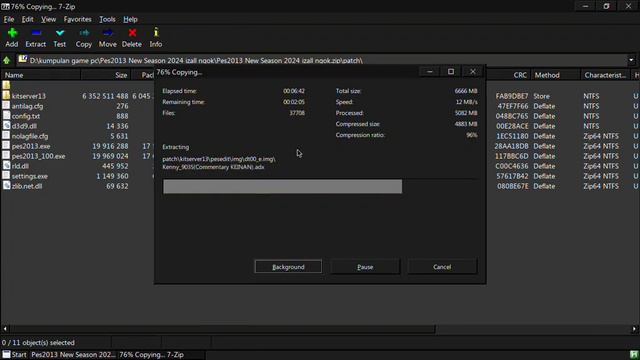This screenshot has height=360, width=640.
Task: Click the size value 19 969 024
Action: pyautogui.click(x=110, y=156)
